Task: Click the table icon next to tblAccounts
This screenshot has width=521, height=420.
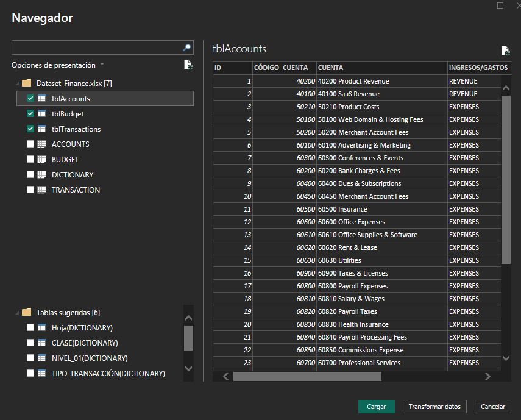Action: [42, 98]
